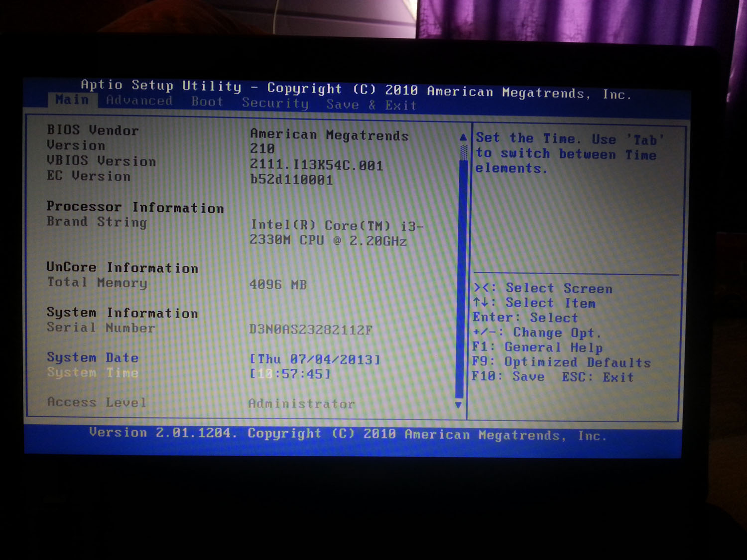Click the Administrator access level value

click(x=301, y=404)
